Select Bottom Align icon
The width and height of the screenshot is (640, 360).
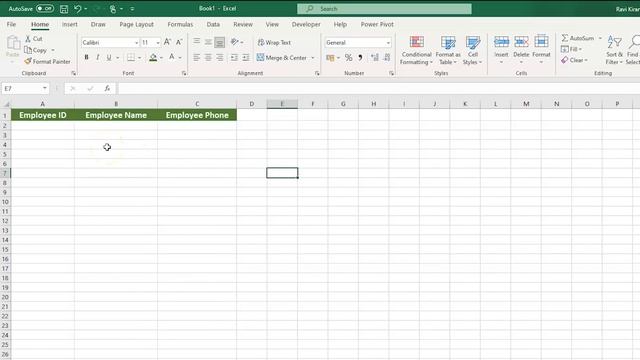coord(220,42)
